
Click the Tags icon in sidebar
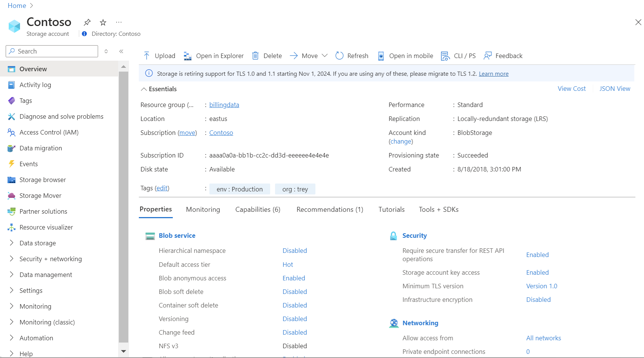point(11,101)
